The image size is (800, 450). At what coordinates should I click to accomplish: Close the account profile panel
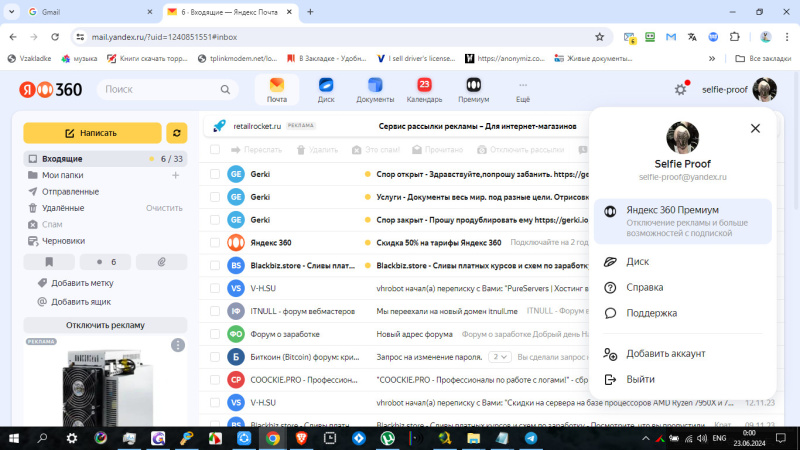[x=755, y=129]
